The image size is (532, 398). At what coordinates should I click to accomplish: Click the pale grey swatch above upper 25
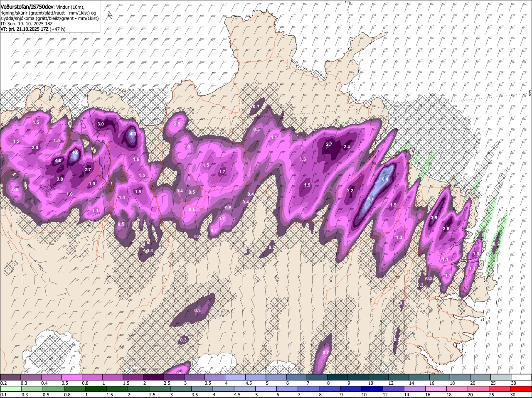click(501, 377)
